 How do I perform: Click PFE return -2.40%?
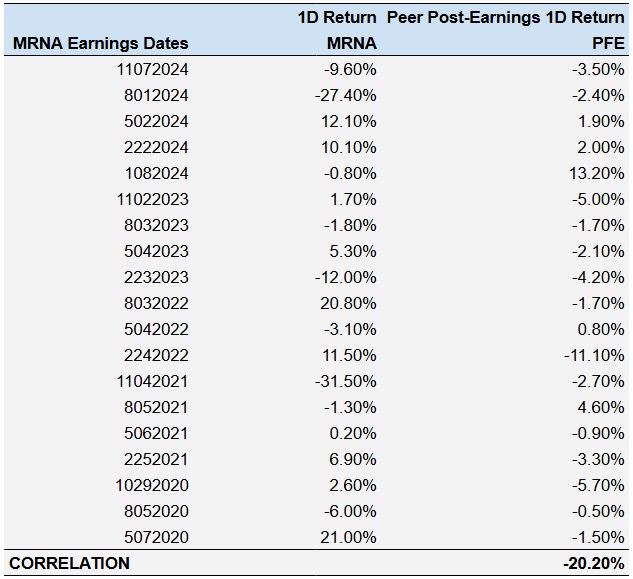tap(598, 96)
